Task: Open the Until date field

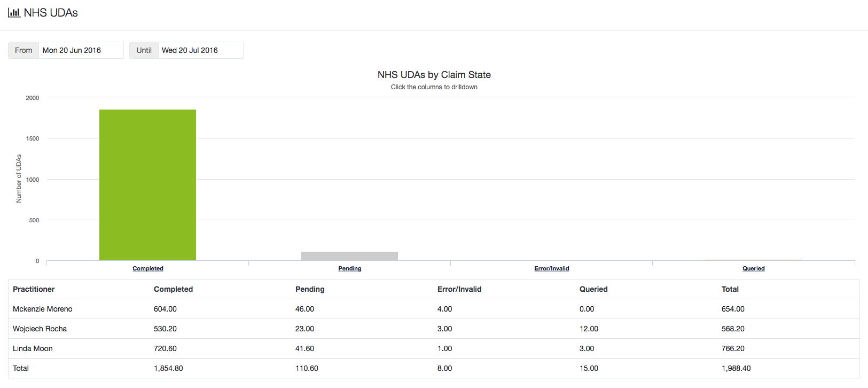Action: 200,50
